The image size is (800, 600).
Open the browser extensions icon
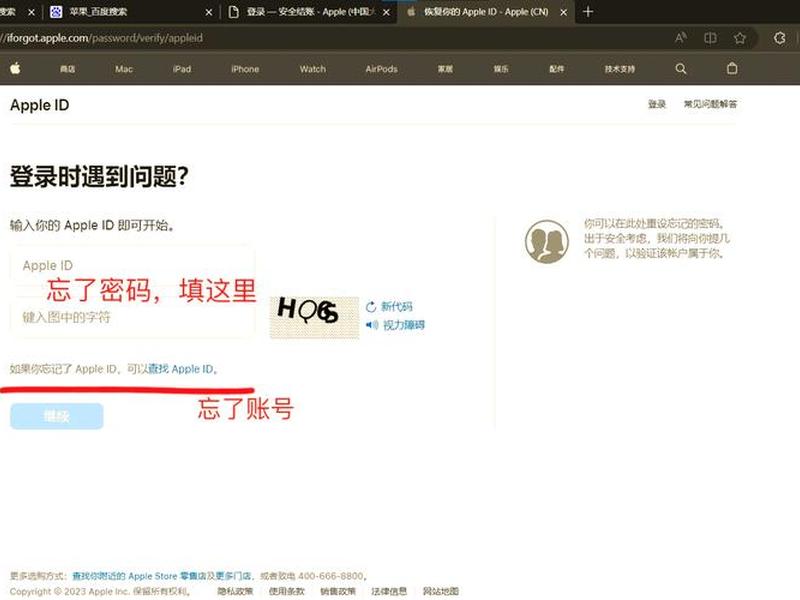coord(780,38)
